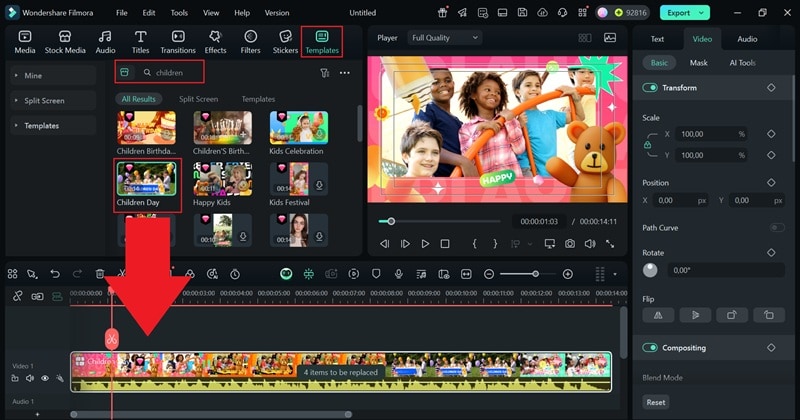Open the Transitions tab

pos(178,42)
